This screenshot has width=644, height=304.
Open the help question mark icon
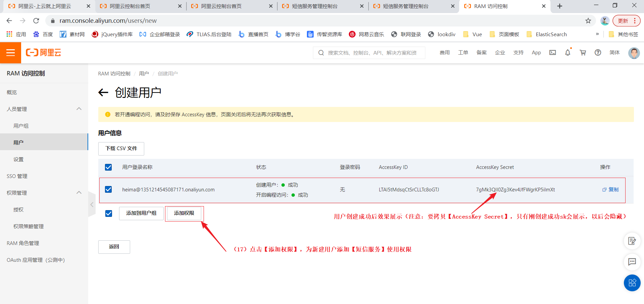(x=598, y=53)
